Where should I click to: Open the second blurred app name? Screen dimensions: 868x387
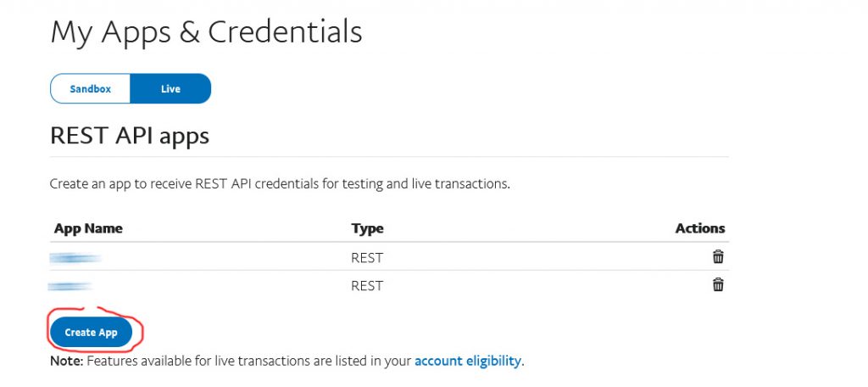tap(70, 286)
